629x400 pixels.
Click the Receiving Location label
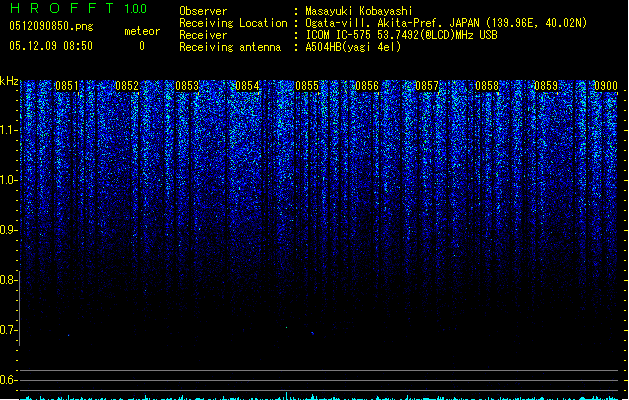tap(233, 23)
